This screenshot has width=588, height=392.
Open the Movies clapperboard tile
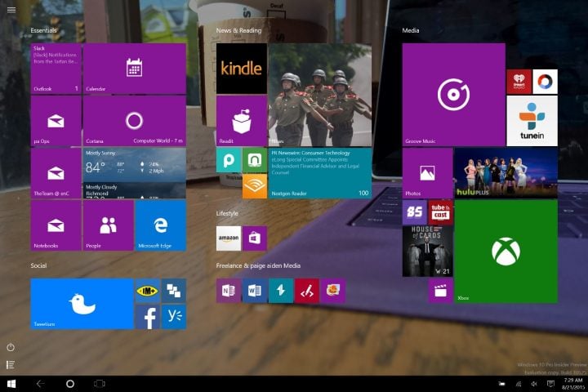(441, 291)
